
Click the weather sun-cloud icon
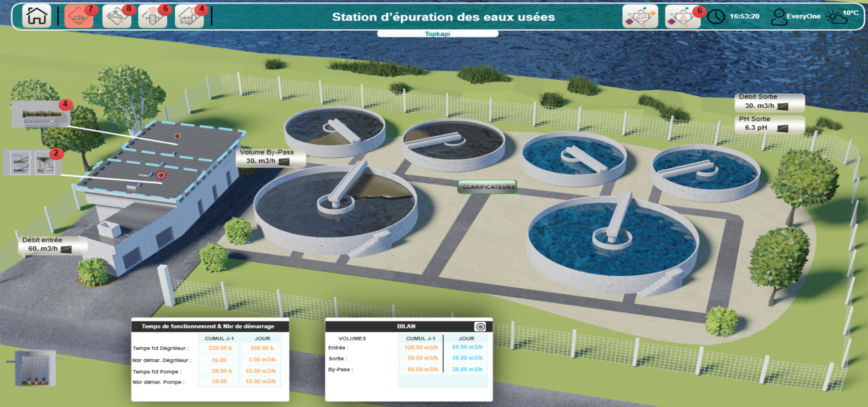coord(836,17)
